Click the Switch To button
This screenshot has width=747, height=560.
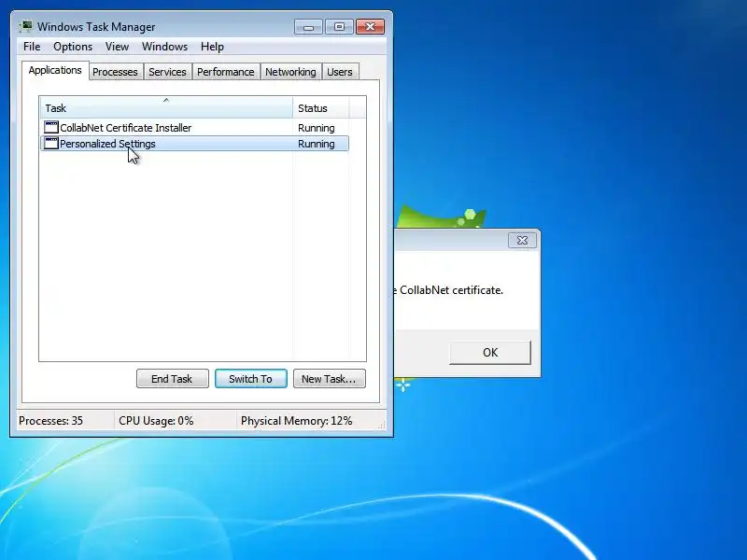tap(251, 379)
